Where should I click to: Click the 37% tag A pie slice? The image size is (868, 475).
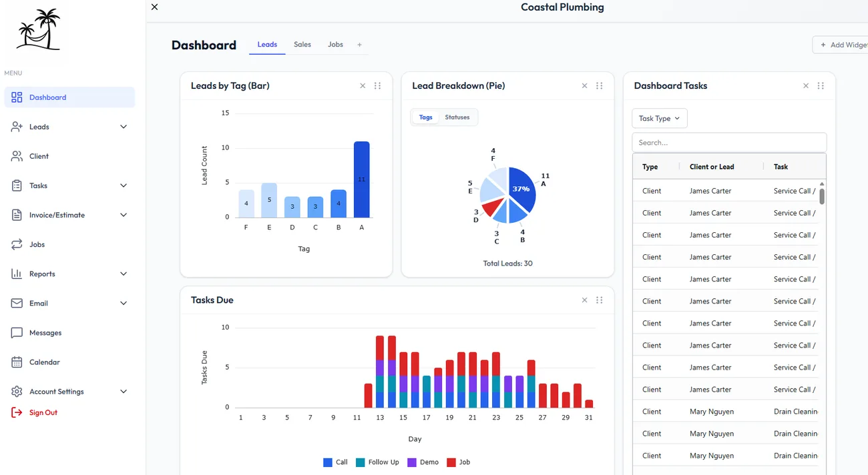pyautogui.click(x=521, y=189)
